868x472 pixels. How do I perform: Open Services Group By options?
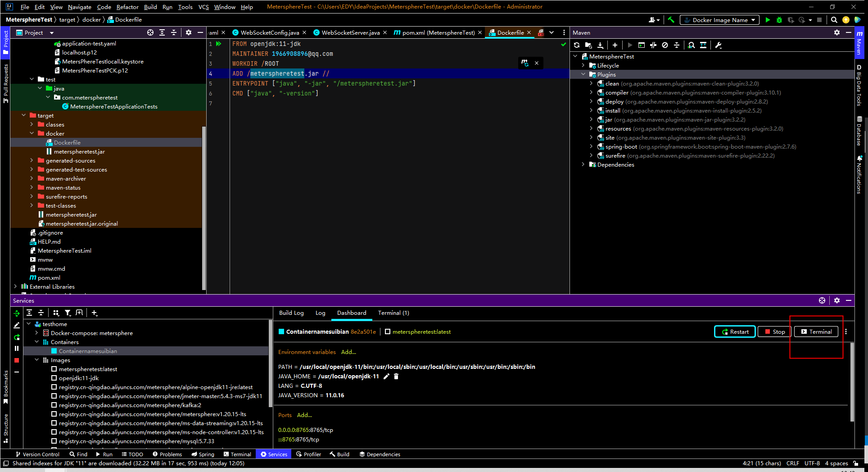click(x=56, y=313)
